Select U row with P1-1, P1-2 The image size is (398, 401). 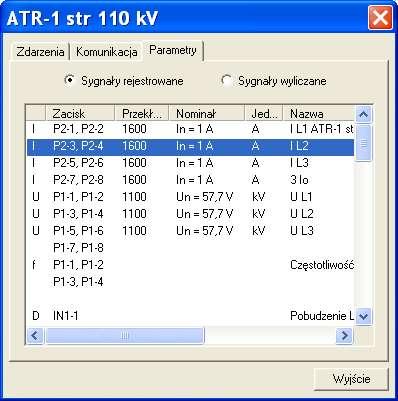pos(190,197)
